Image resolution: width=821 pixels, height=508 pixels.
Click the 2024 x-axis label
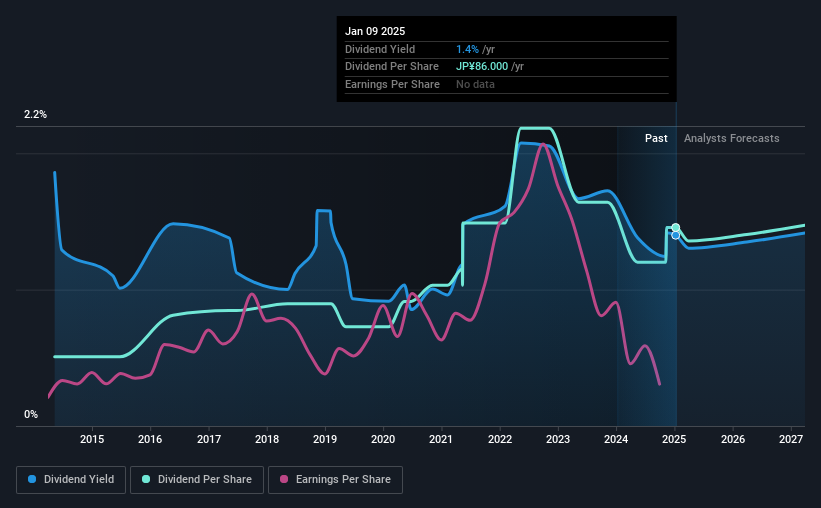[616, 439]
